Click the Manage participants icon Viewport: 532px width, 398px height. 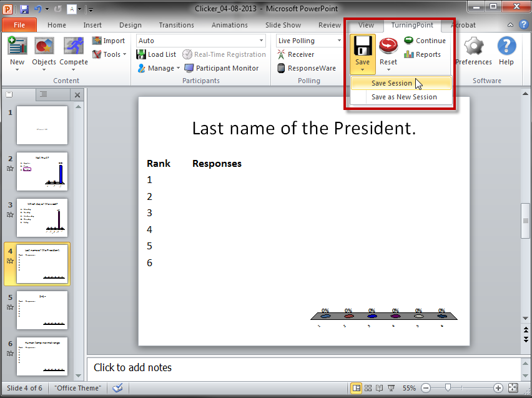(141, 68)
